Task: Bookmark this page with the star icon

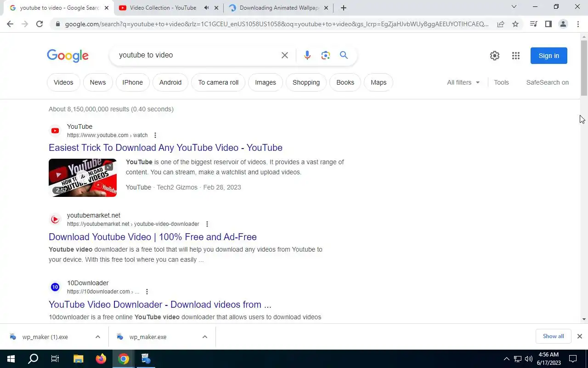Action: click(x=515, y=24)
